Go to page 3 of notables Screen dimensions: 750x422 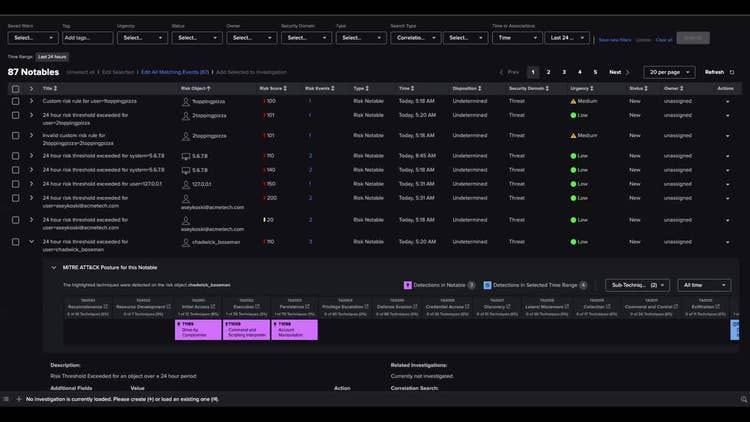[564, 72]
